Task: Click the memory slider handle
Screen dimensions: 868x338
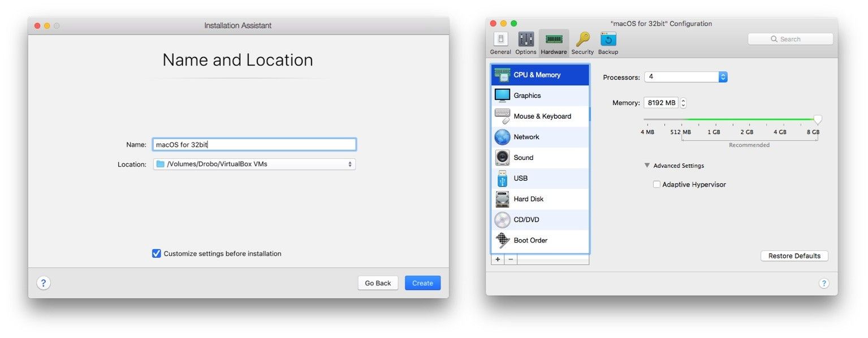Action: (x=817, y=119)
